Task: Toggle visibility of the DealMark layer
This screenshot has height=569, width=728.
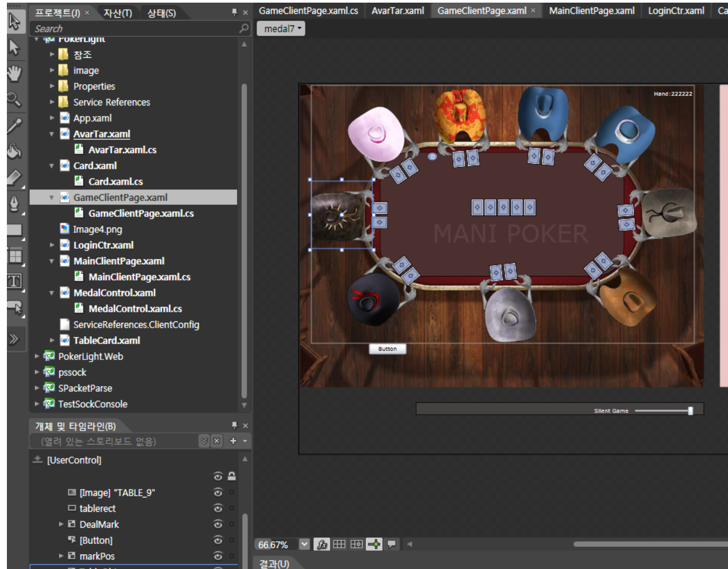Action: (x=217, y=524)
